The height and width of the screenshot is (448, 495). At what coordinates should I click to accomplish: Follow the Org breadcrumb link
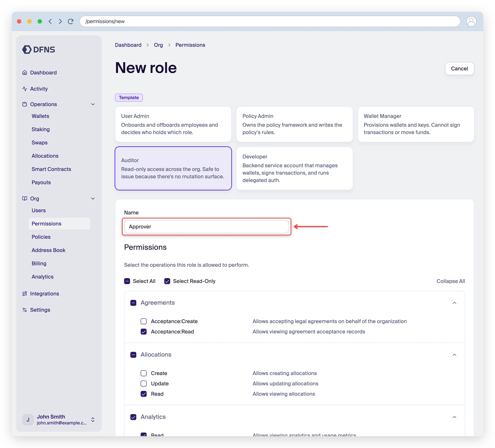(x=158, y=45)
